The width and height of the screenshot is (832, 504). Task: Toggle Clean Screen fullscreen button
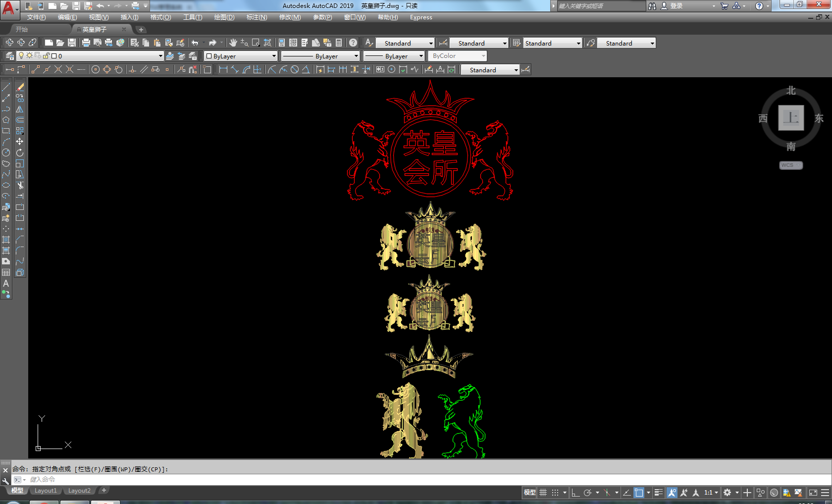coord(813,493)
